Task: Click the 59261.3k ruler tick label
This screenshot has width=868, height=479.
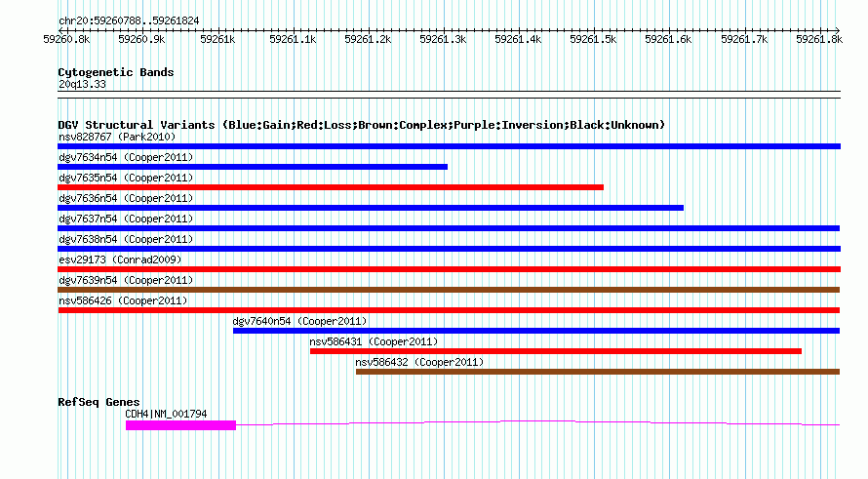Action: (x=443, y=39)
